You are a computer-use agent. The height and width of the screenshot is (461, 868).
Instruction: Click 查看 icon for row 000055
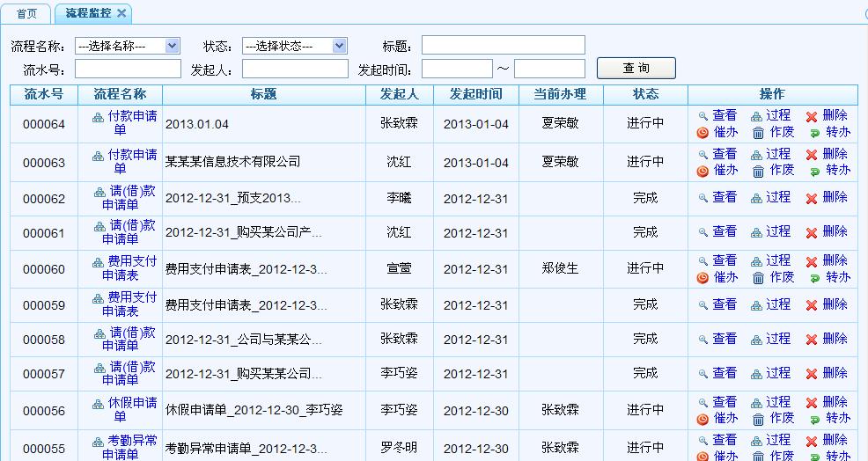(x=703, y=441)
